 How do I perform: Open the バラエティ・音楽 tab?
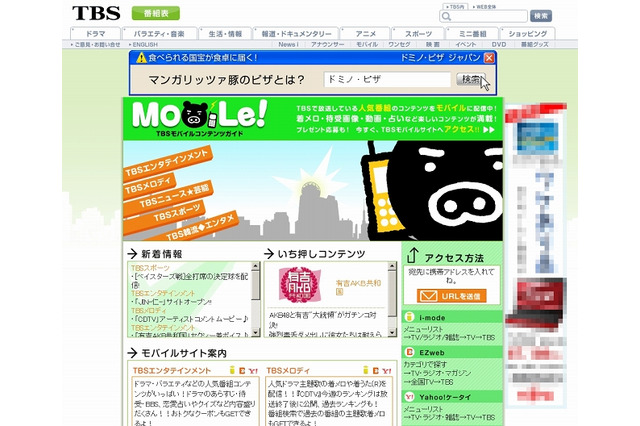(159, 34)
